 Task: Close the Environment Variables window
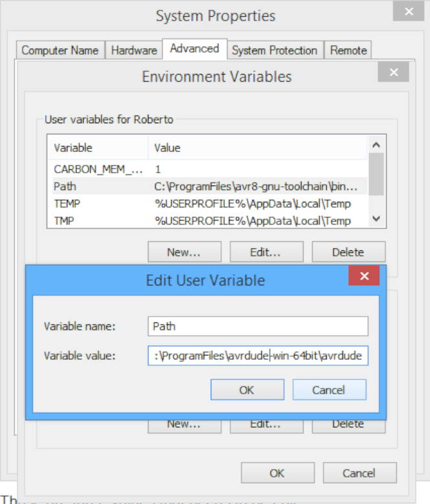click(394, 73)
